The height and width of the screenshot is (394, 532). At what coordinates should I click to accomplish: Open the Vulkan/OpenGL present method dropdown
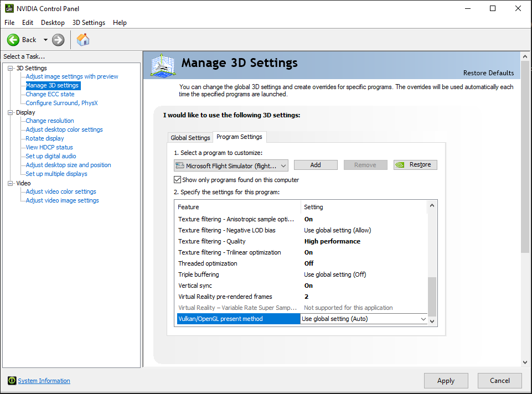tap(423, 319)
